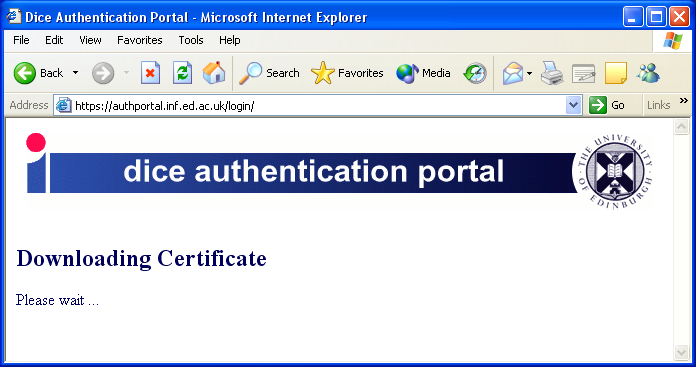
Task: Click the University of Edinburgh crest
Action: point(615,172)
